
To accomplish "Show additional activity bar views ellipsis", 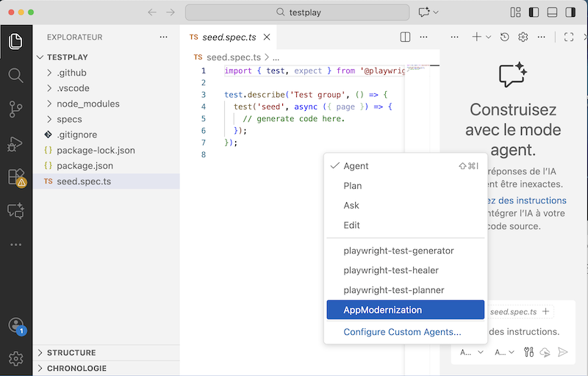I will tap(15, 245).
